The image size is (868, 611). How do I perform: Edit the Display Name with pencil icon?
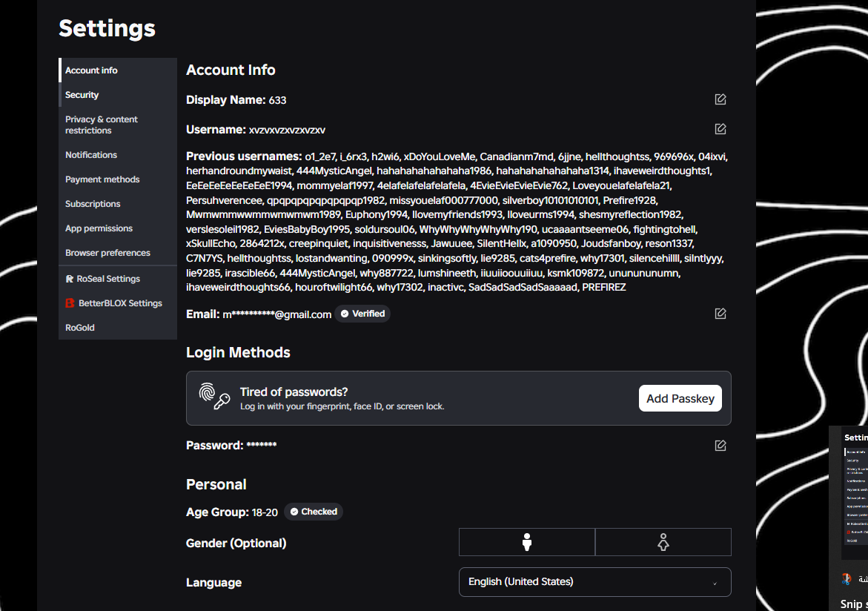720,99
